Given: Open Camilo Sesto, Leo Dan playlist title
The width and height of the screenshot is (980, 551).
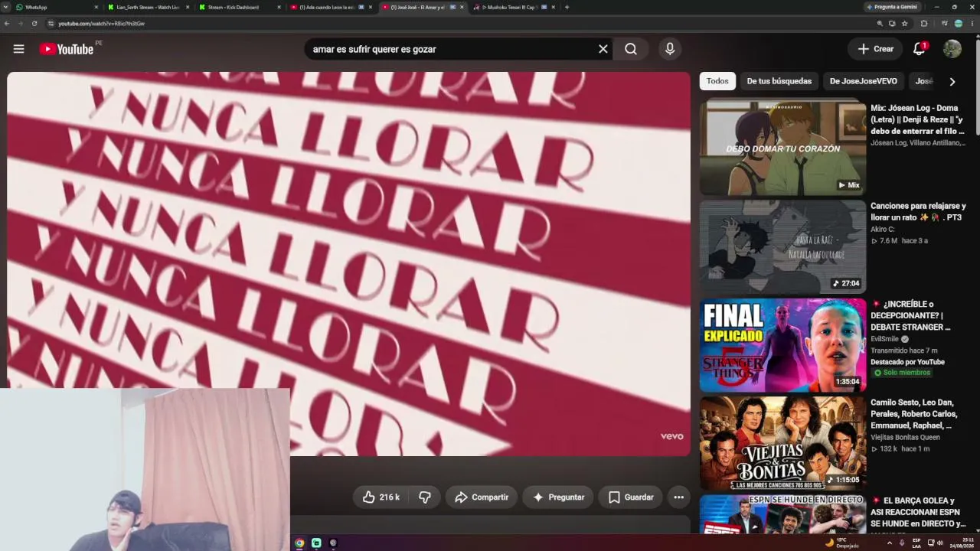Looking at the screenshot, I should pos(913,414).
